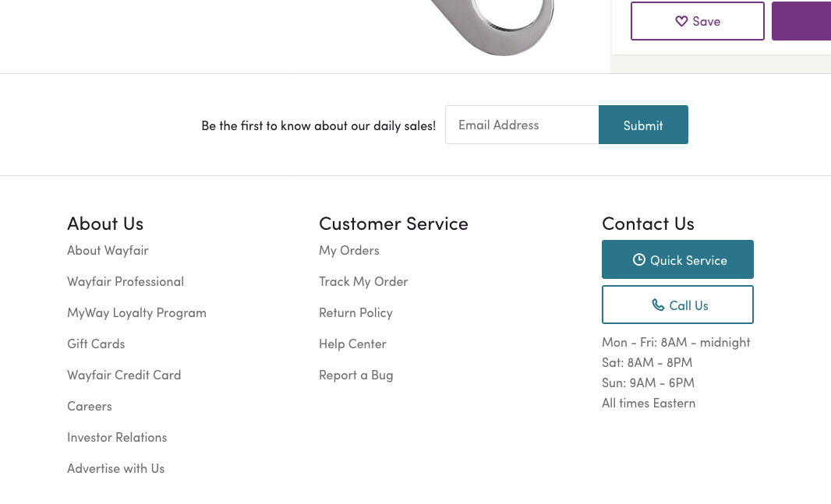Viewport: 831px width, 504px height.
Task: Read the Return Policy
Action: (x=355, y=312)
